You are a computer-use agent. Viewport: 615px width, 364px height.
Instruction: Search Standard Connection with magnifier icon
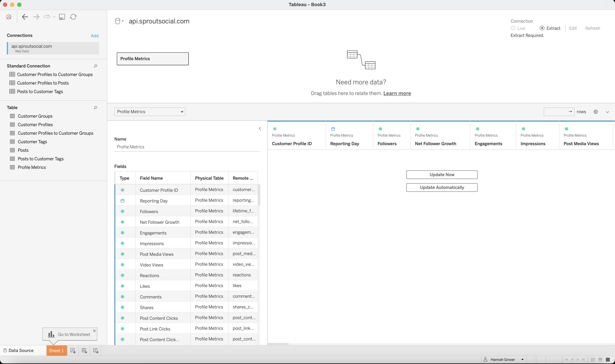click(x=95, y=66)
